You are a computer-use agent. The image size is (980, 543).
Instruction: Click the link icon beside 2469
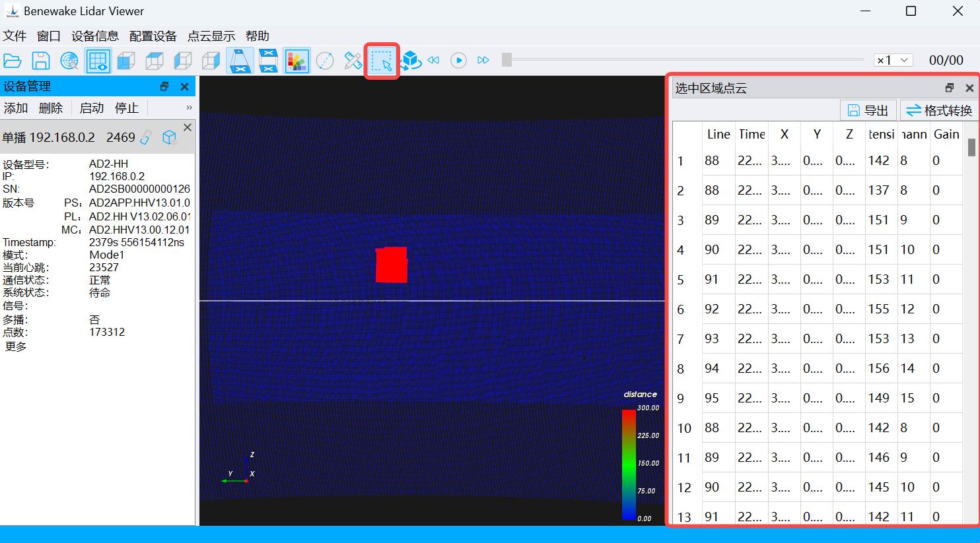point(146,137)
